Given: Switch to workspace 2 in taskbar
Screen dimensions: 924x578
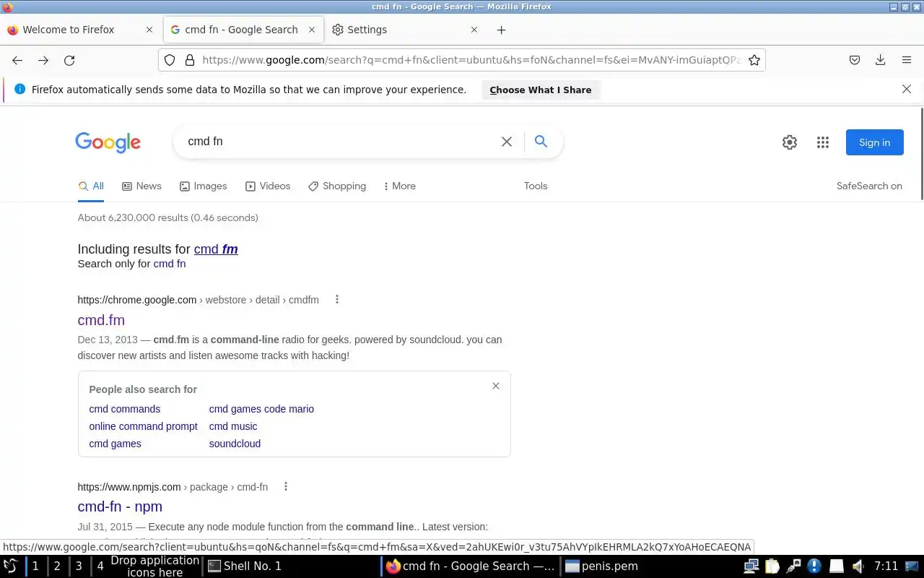Looking at the screenshot, I should pos(57,566).
